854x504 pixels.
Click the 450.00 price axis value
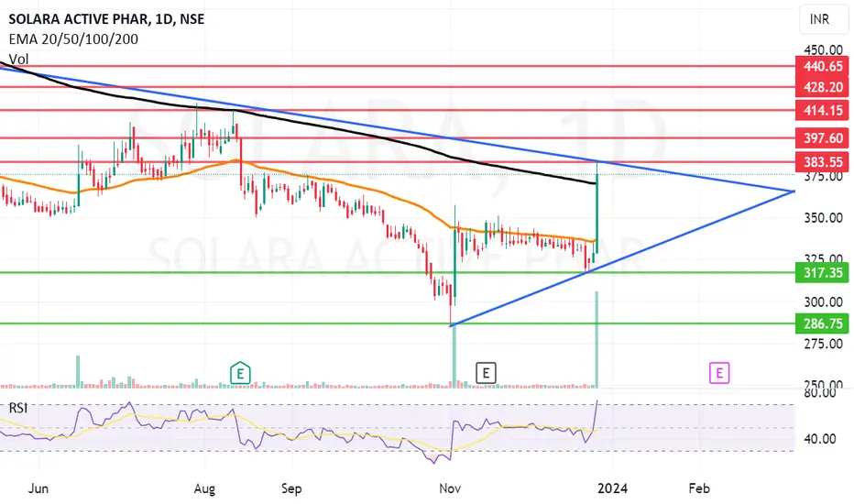tap(823, 49)
